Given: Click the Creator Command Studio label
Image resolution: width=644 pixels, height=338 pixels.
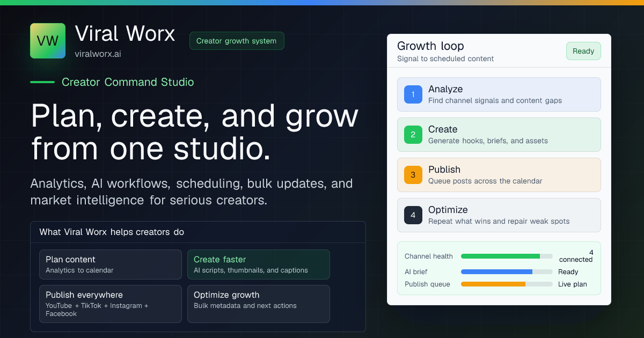Looking at the screenshot, I should pos(128,82).
